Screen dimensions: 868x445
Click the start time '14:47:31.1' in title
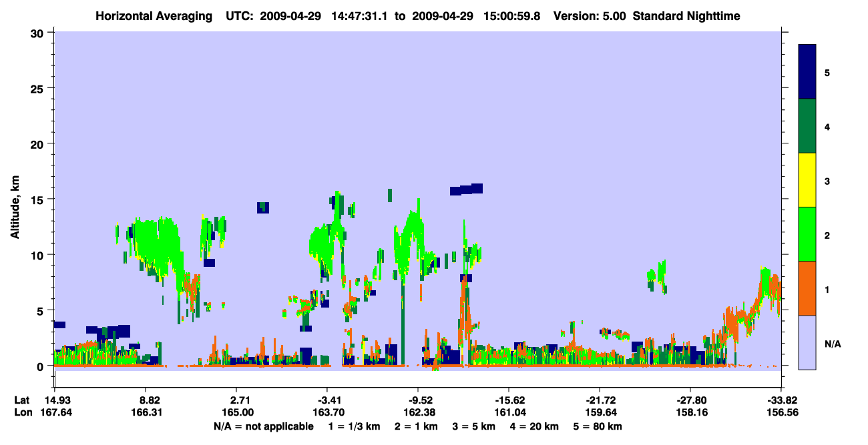[x=358, y=15]
